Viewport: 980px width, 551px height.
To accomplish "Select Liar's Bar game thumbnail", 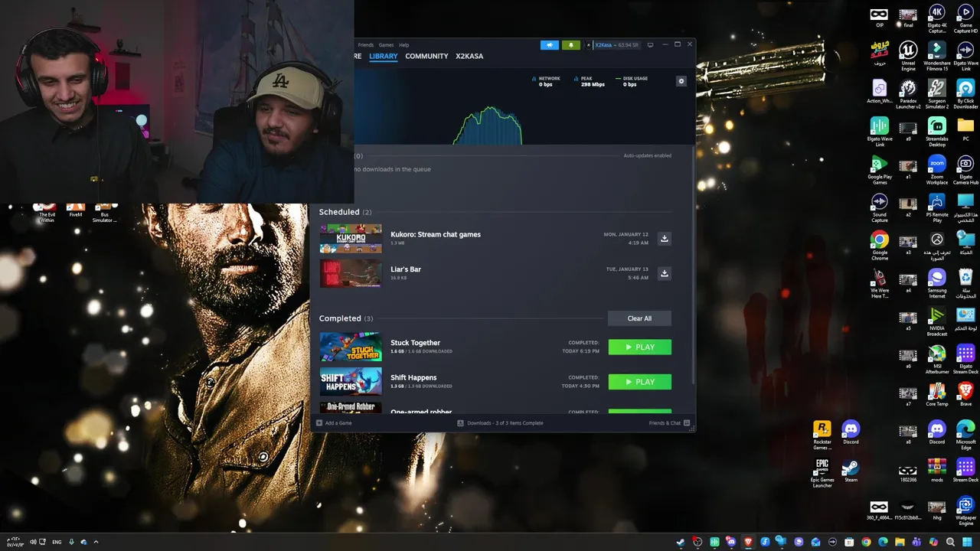I will click(351, 273).
